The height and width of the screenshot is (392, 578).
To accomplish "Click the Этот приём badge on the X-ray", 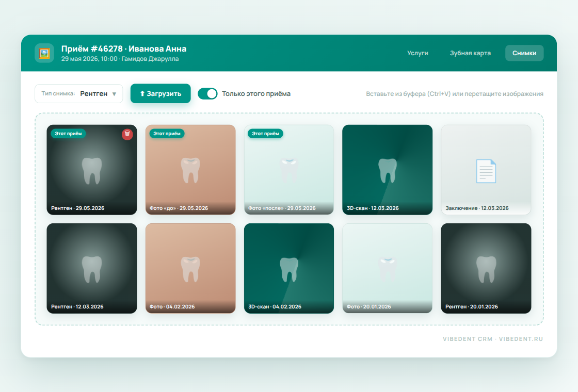I will coord(68,134).
